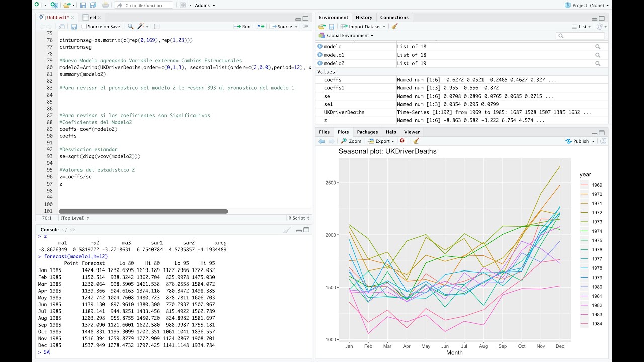Go to the next plot with the forward arrow
Screen dimensions: 644x362
click(x=331, y=141)
